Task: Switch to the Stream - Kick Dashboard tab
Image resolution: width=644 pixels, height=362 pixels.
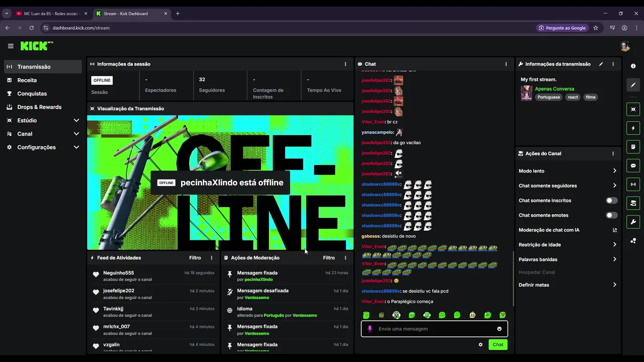Action: 132,14
